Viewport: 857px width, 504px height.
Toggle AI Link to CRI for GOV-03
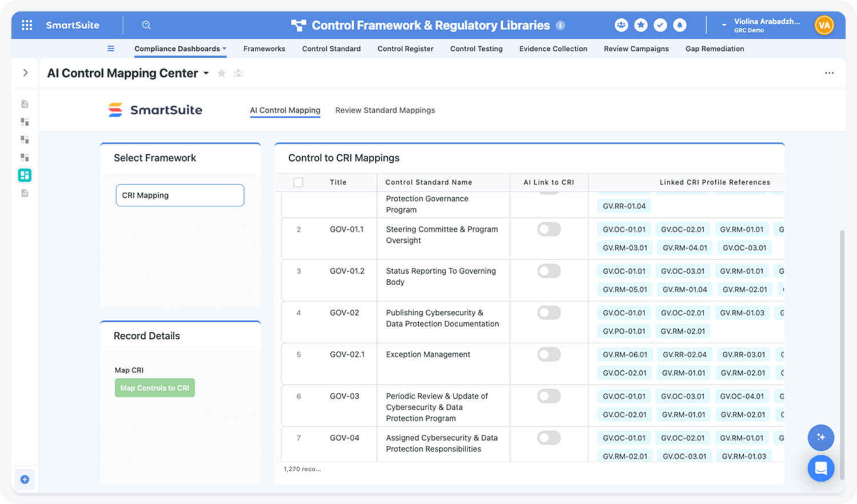pos(549,396)
